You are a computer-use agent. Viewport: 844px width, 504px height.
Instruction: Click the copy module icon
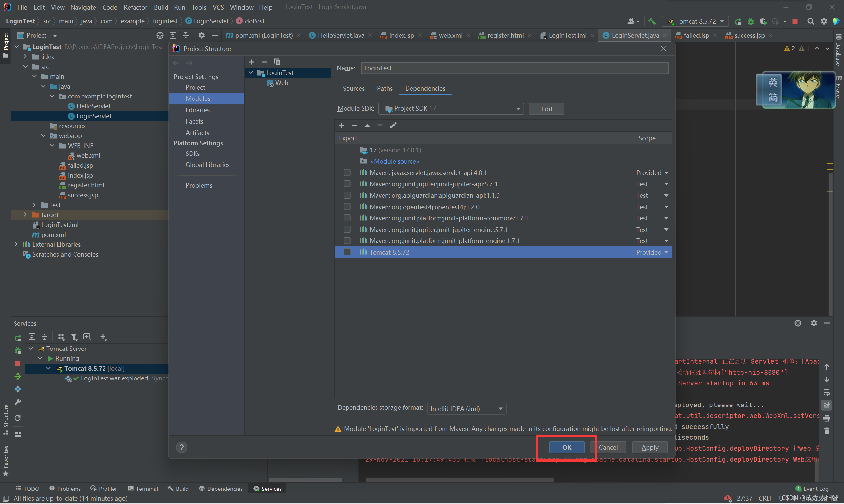277,62
